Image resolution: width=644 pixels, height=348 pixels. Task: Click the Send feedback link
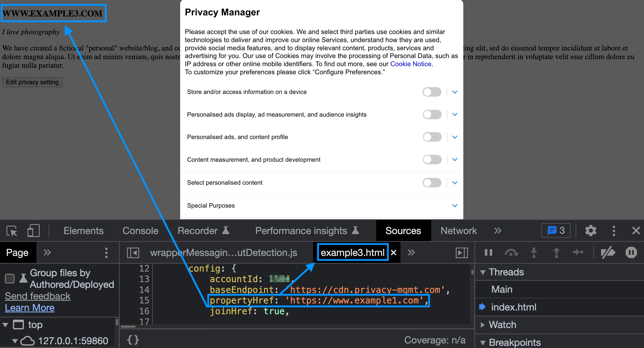point(38,296)
